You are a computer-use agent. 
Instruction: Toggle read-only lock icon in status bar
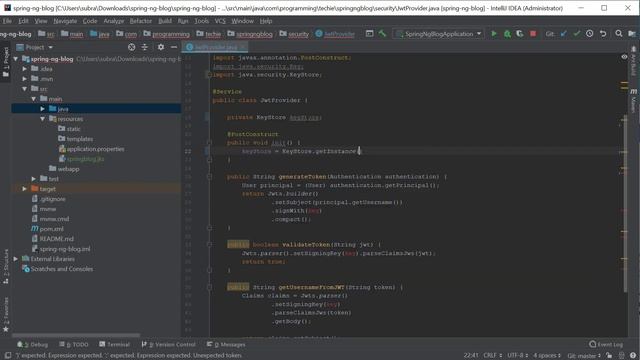pyautogui.click(x=609, y=356)
